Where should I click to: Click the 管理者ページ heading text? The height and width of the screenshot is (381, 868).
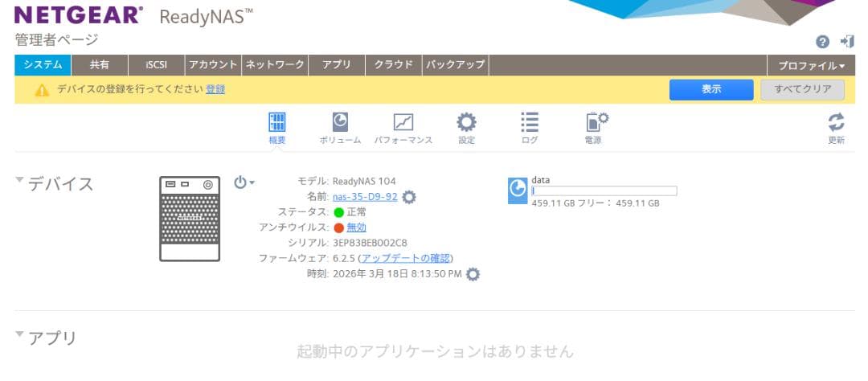tap(56, 40)
